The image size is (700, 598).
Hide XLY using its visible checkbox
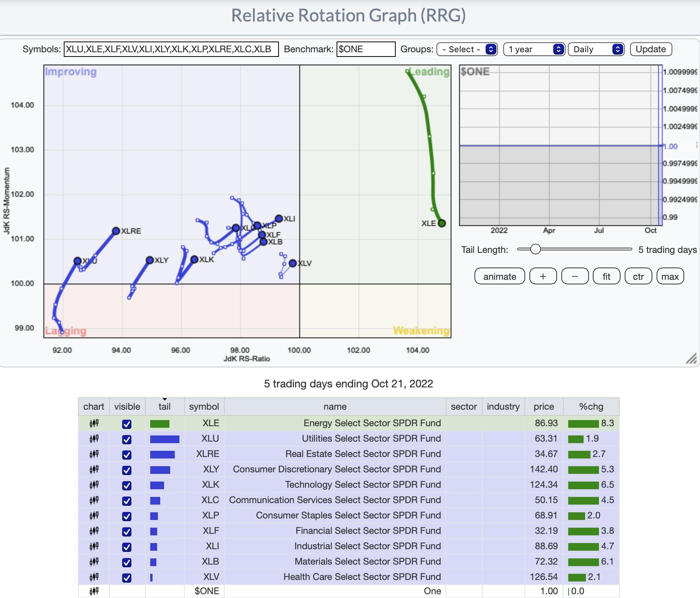pos(127,470)
